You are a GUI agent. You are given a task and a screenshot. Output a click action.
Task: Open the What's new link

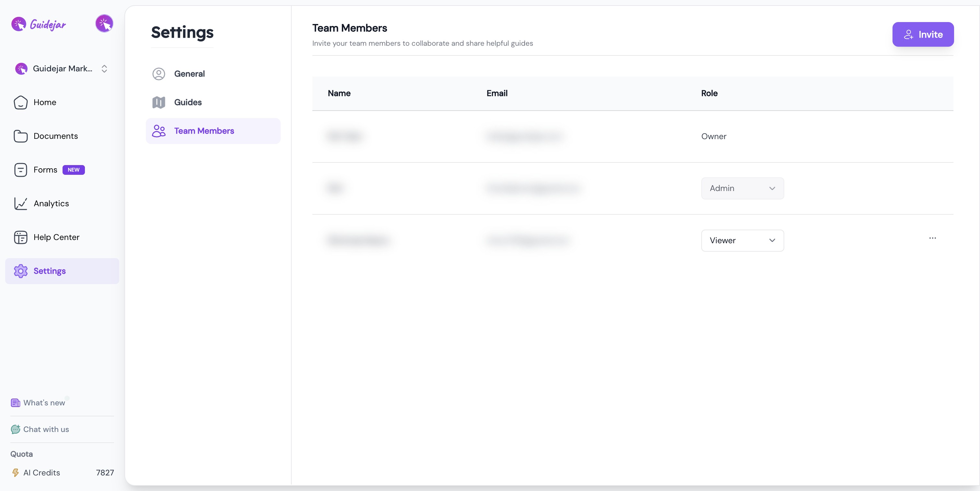pyautogui.click(x=44, y=403)
